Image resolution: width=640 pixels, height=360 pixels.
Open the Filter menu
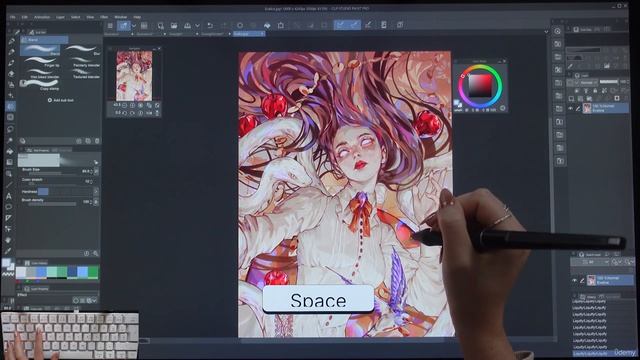coord(104,17)
